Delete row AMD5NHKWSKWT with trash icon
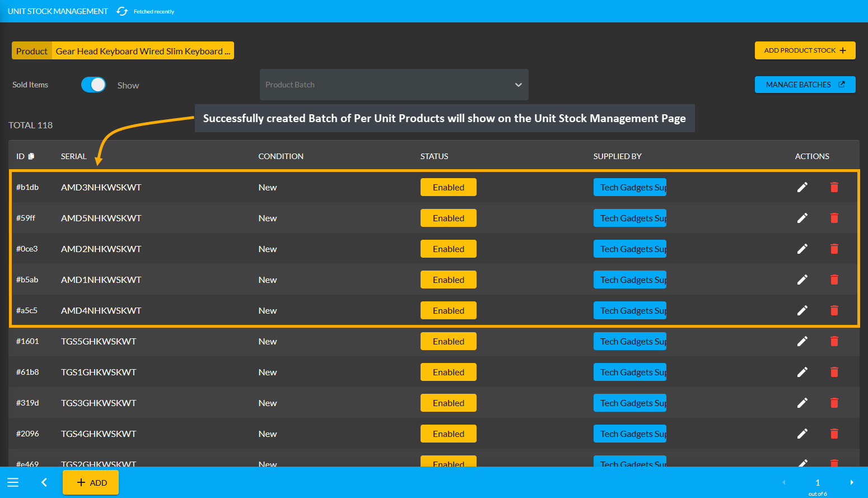The image size is (868, 498). [834, 218]
